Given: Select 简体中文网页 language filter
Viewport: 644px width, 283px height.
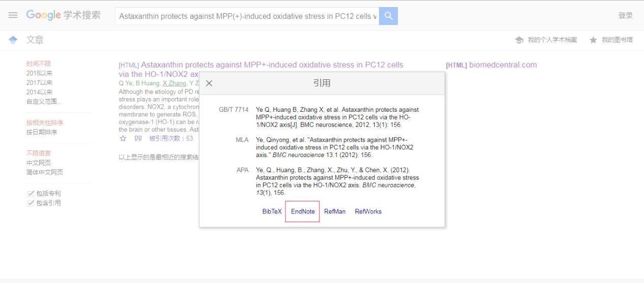Looking at the screenshot, I should [x=45, y=172].
